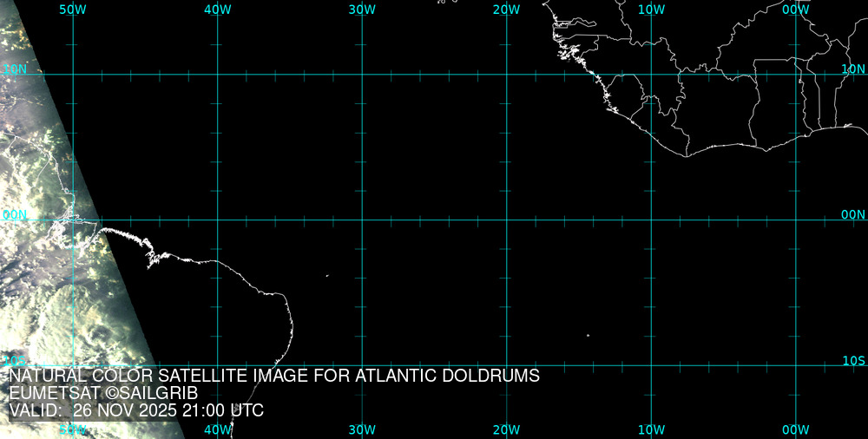This screenshot has height=439, width=868.
Task: Click the 00N latitude label on right edge
Action: coord(853,214)
